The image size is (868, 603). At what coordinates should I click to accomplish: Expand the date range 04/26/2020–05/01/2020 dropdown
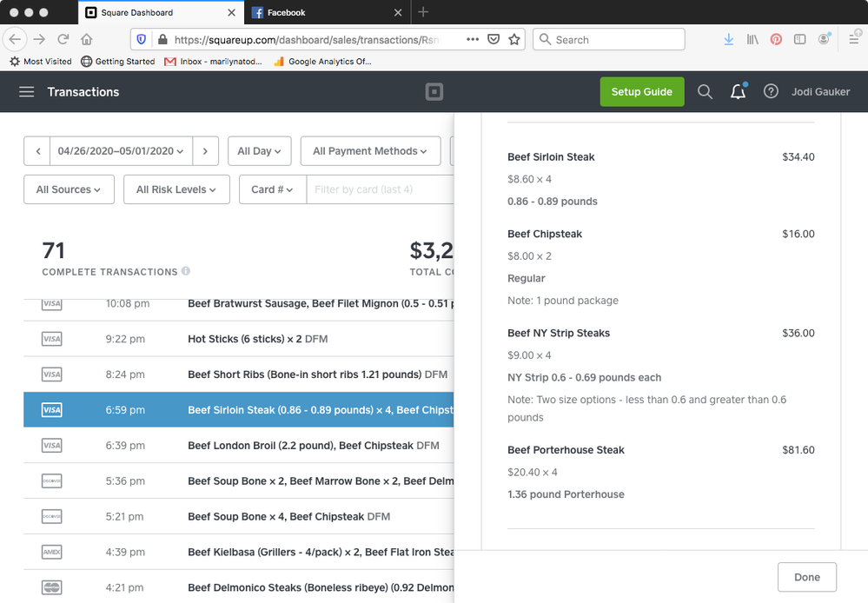point(121,151)
